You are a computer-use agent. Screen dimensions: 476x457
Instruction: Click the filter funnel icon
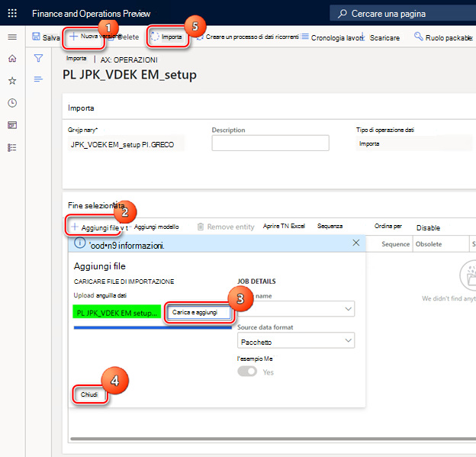pyautogui.click(x=38, y=58)
